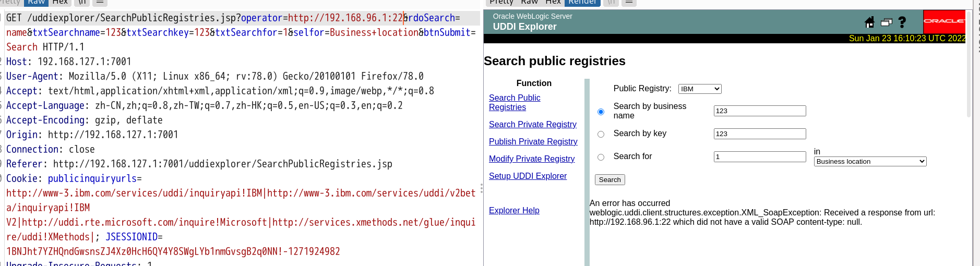Select the Search by key radio button
980x266 pixels.
[601, 134]
